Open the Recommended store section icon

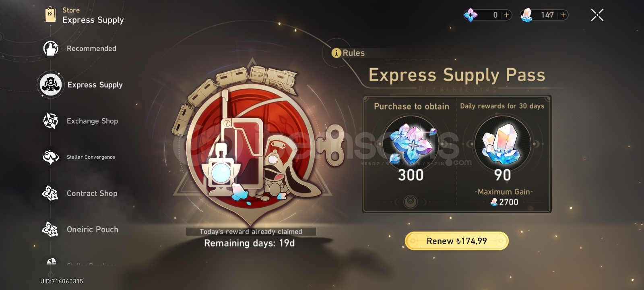click(51, 48)
